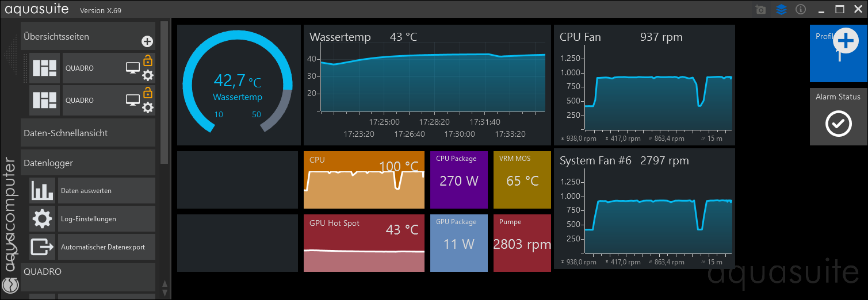
Task: Open the QUADRO device section in sidebar
Action: click(x=88, y=272)
